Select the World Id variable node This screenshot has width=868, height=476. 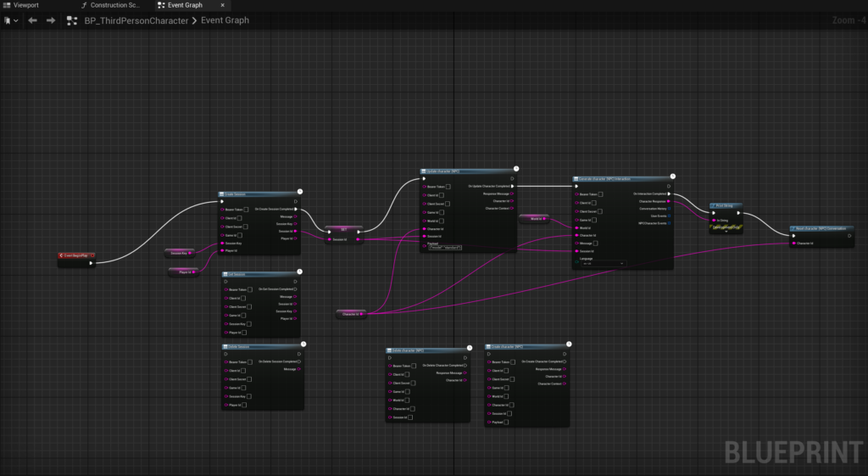(534, 219)
